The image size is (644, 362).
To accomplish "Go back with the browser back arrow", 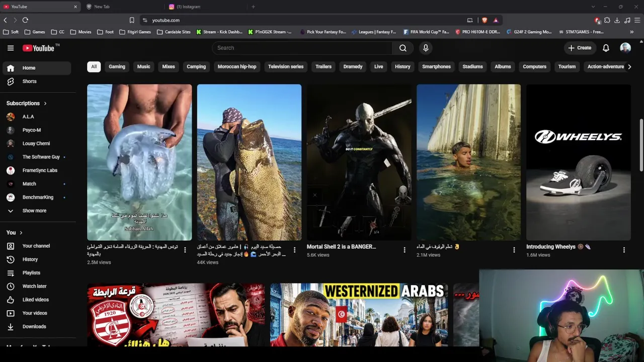I will [6, 20].
